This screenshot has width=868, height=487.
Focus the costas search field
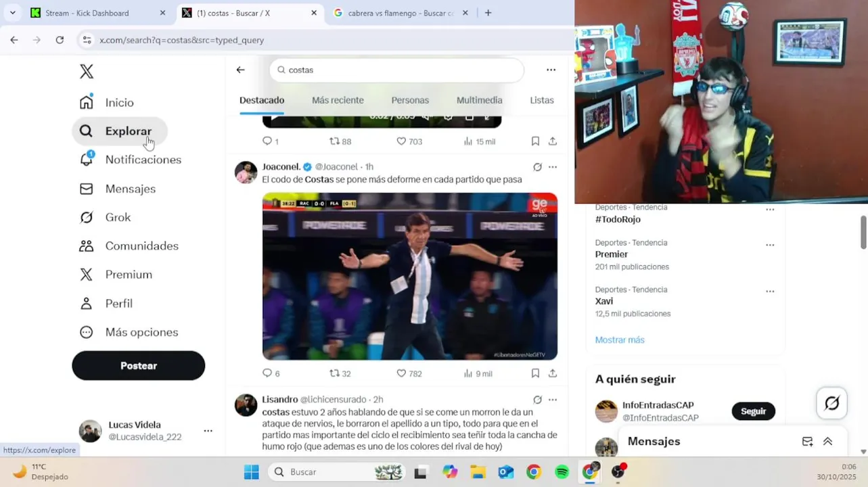(x=396, y=70)
